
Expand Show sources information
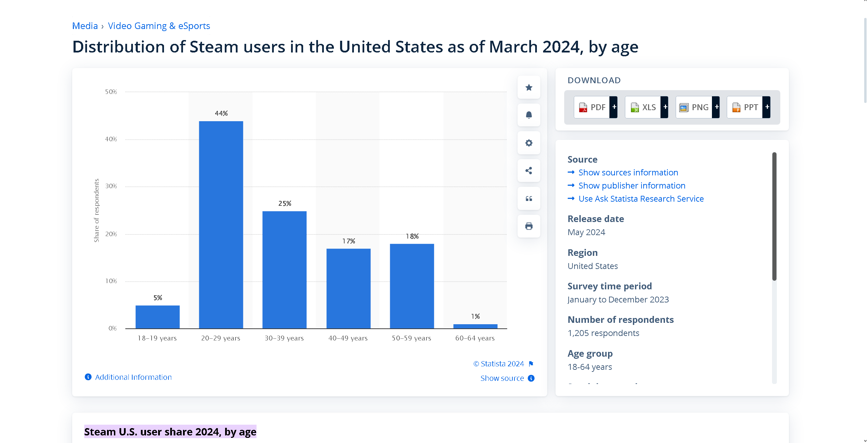pyautogui.click(x=628, y=172)
